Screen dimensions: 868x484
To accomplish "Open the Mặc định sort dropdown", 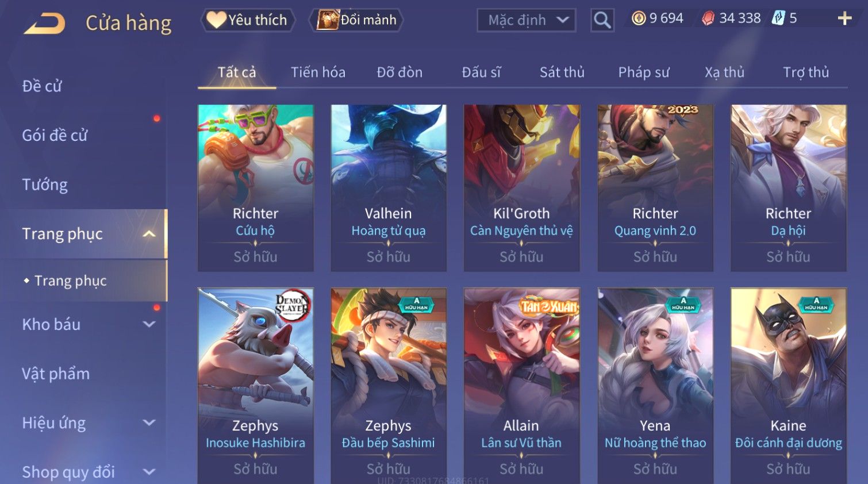I will [526, 20].
